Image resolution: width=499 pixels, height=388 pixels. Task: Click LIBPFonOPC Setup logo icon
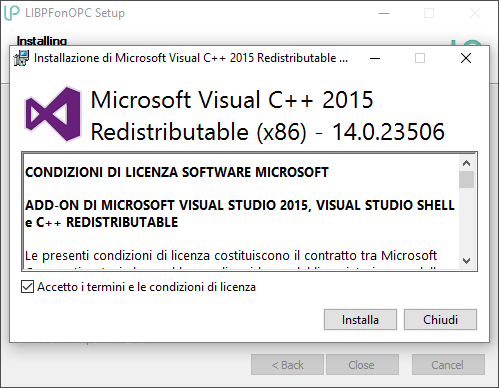(x=12, y=13)
